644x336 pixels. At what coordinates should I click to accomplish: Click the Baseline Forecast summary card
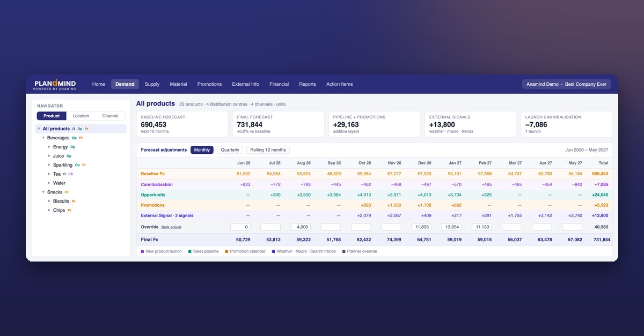pyautogui.click(x=182, y=124)
